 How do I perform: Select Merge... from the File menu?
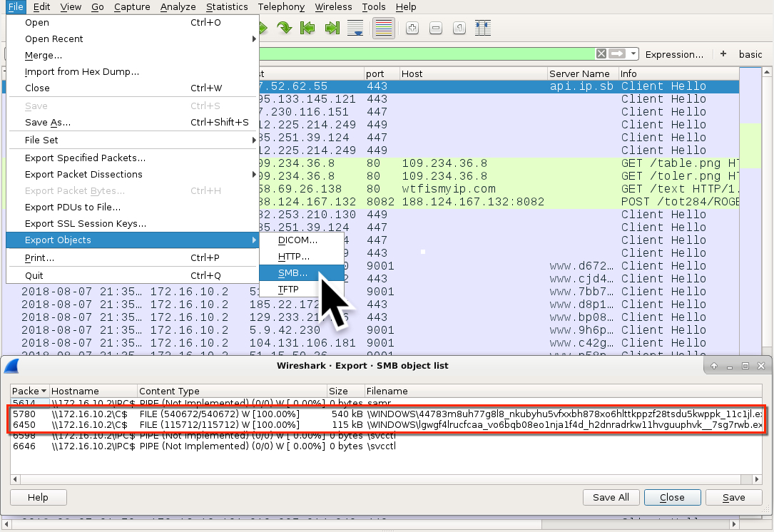point(132,56)
